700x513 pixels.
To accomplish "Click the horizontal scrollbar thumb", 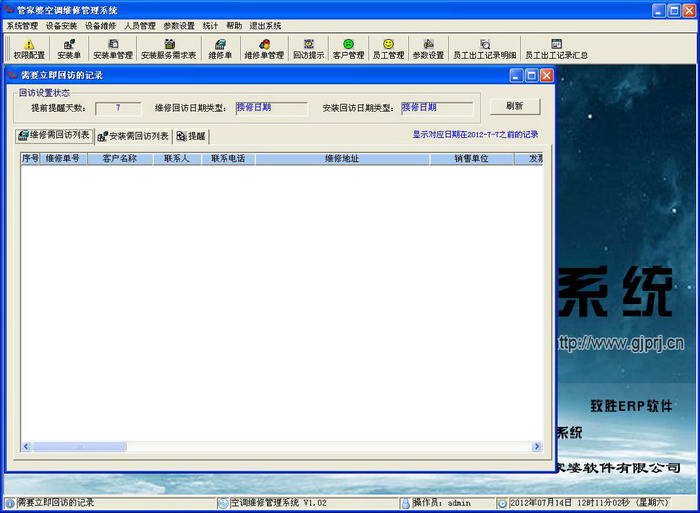I will (x=79, y=446).
